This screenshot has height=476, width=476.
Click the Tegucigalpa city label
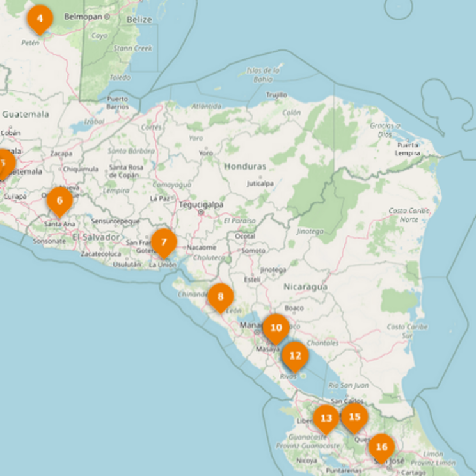coord(201,205)
